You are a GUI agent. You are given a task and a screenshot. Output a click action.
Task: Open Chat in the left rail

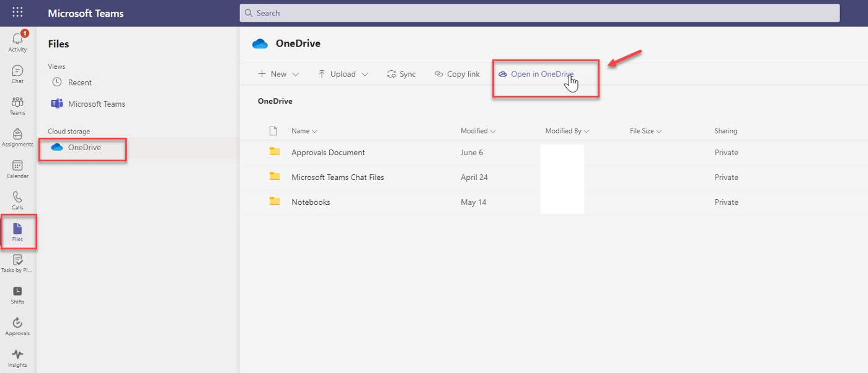[17, 74]
